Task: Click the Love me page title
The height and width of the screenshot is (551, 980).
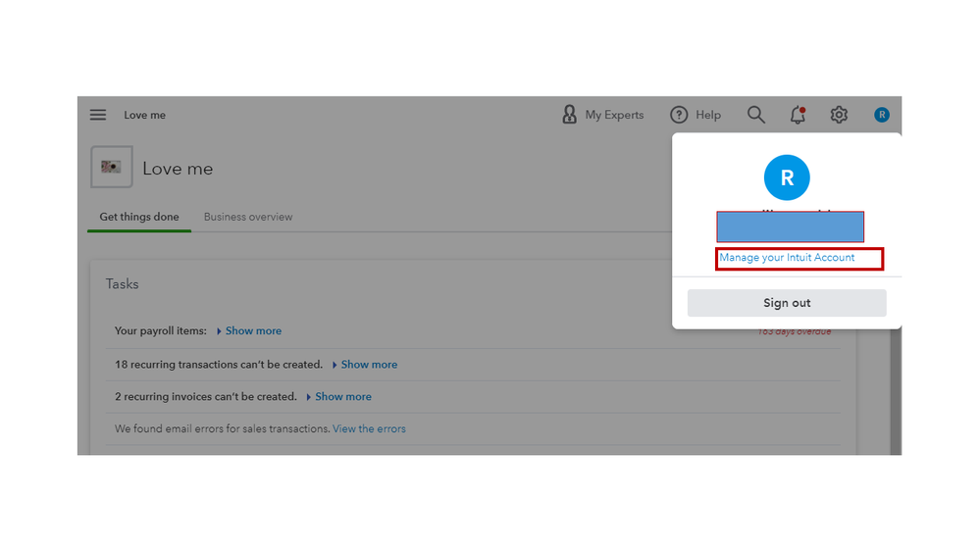Action: pyautogui.click(x=178, y=169)
